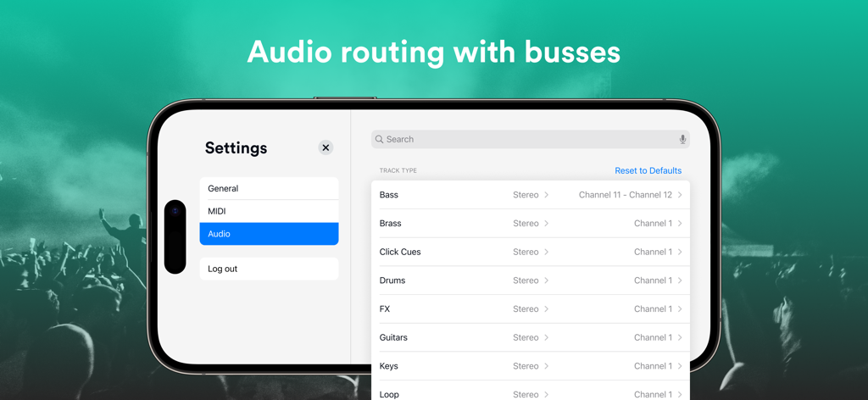Open Stereo option for FX

[531, 308]
